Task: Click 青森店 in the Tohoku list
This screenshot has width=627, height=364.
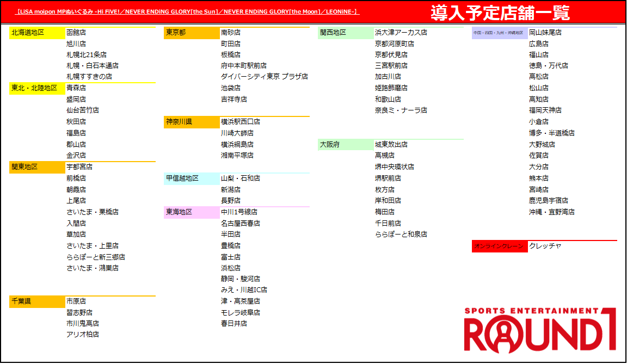Action: click(76, 88)
